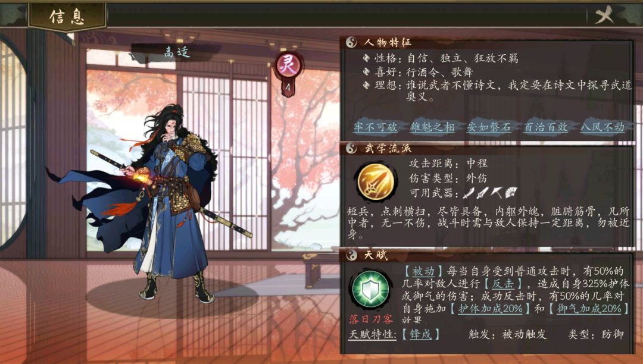643x364 pixels.
Task: Open the 八风不动 trait link
Action: click(603, 127)
